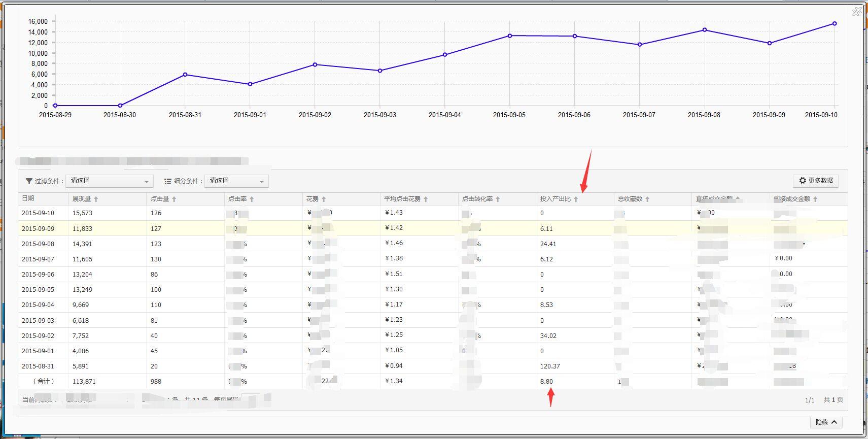This screenshot has width=868, height=439.
Task: Click the 投入产出比 column sort arrow
Action: point(576,199)
